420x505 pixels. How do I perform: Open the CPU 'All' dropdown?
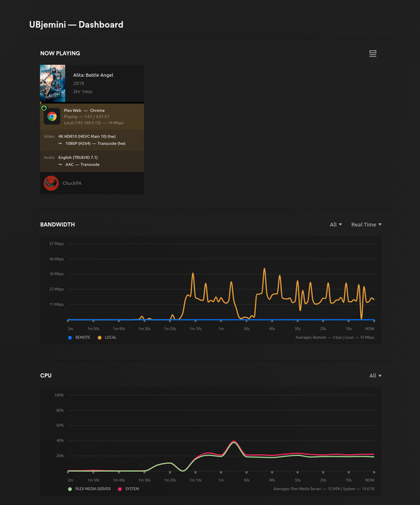(x=375, y=375)
